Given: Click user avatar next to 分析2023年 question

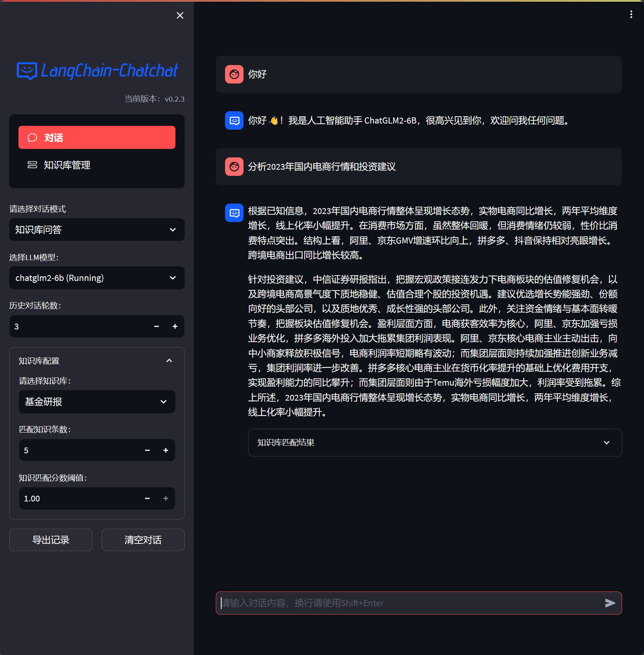Looking at the screenshot, I should coord(234,167).
